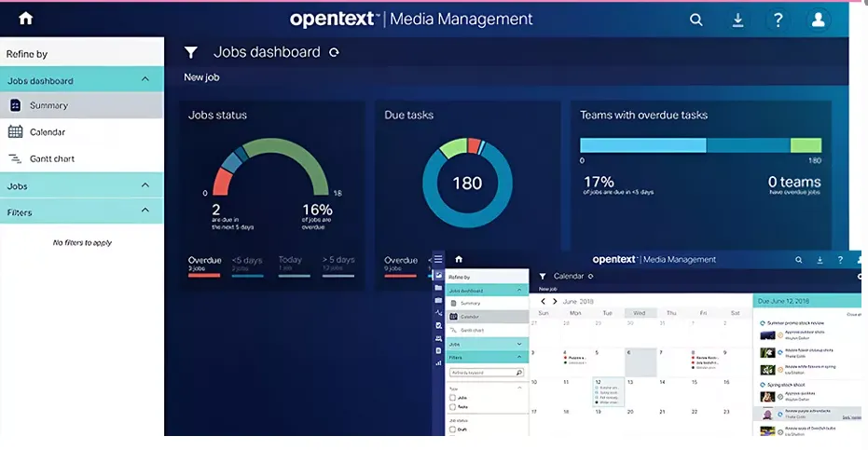Click the refine by keyword input field
The image size is (868, 450).
[x=486, y=373]
